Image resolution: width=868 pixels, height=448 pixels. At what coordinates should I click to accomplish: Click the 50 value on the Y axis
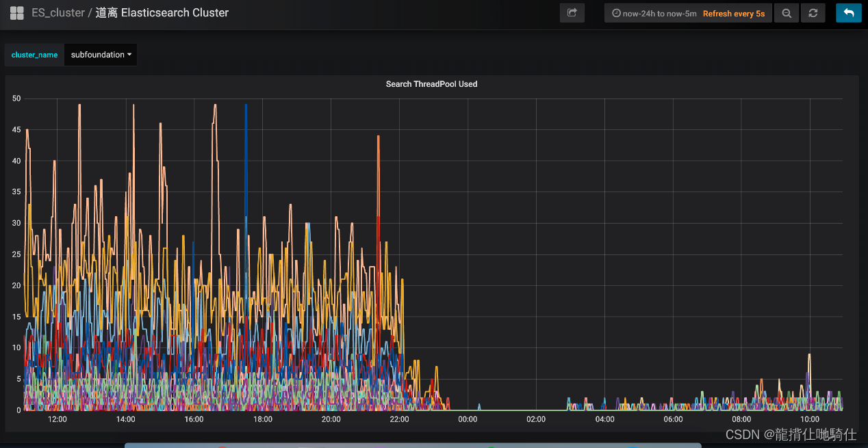[16, 98]
